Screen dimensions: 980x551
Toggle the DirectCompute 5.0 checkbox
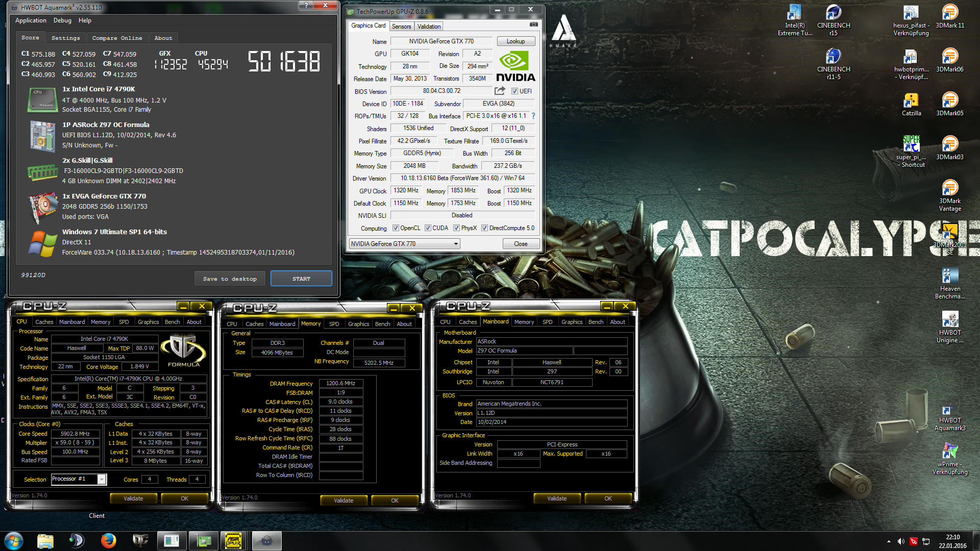pos(484,228)
